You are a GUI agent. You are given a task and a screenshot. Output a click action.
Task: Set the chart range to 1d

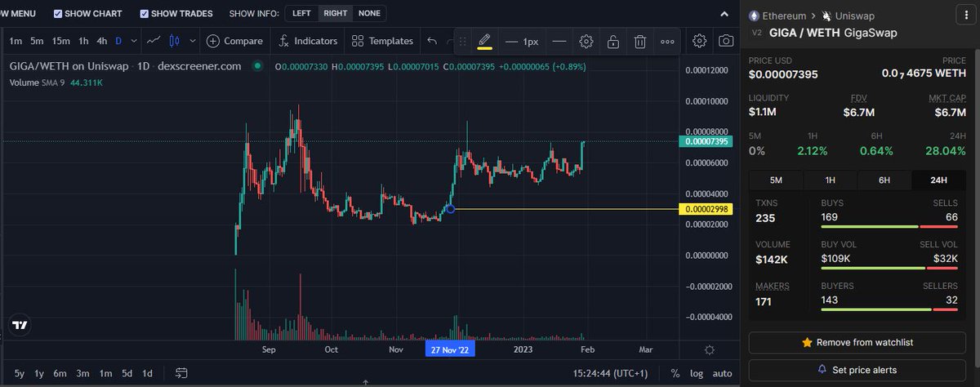pos(148,373)
